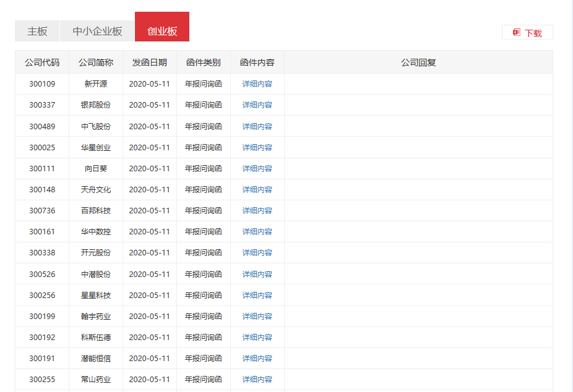Open 详细内容 link for 新开源

tap(257, 84)
